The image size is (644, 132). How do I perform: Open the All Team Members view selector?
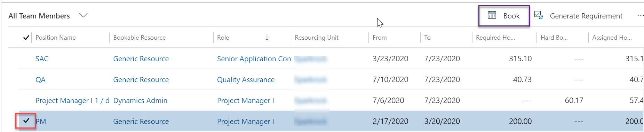tap(48, 16)
